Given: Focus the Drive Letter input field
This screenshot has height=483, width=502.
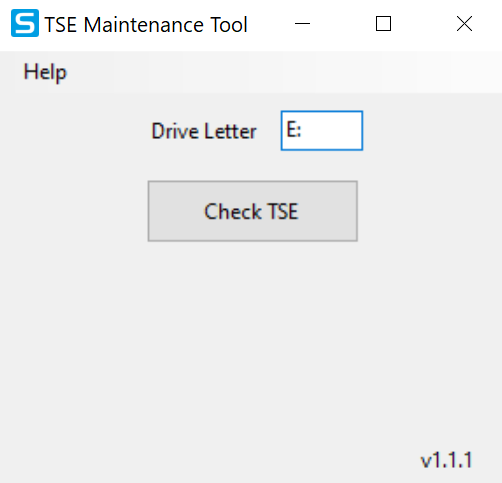Looking at the screenshot, I should 322,131.
